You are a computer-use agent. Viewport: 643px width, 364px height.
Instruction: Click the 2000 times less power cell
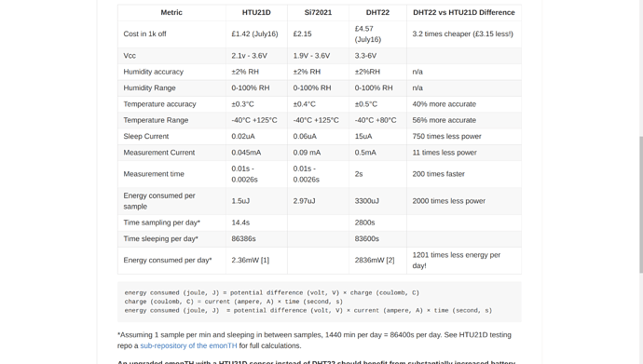click(448, 201)
